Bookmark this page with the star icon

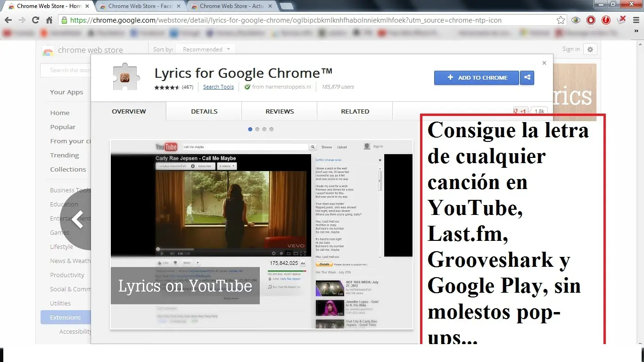point(561,20)
